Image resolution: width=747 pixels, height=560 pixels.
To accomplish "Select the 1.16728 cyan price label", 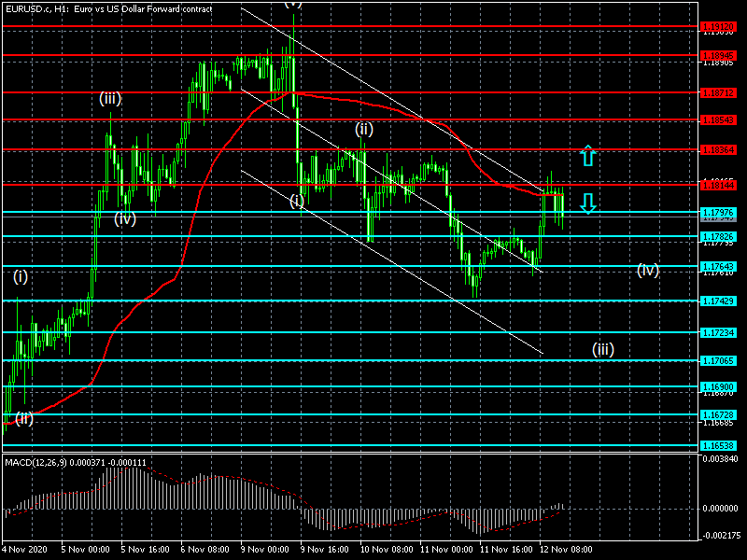I will 718,415.
